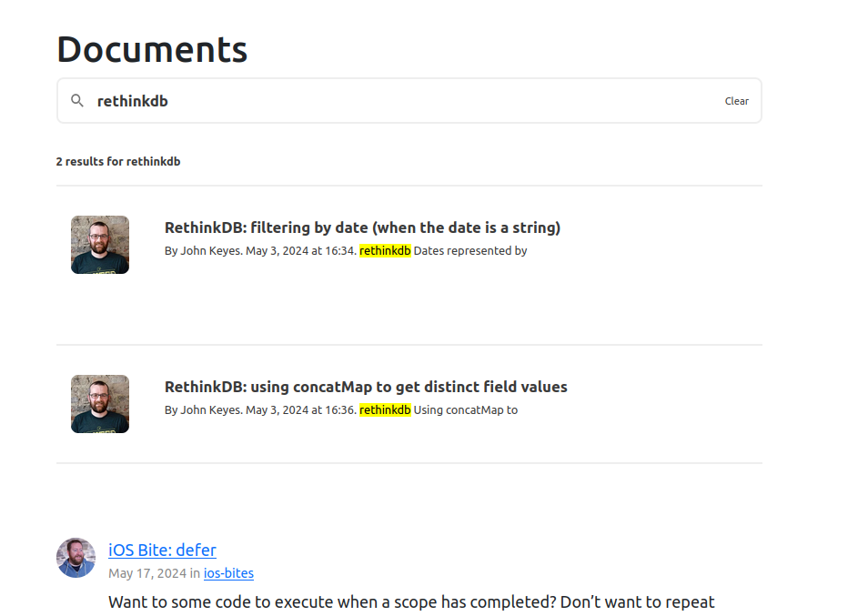
Task: Click the magnifier icon in search bar
Action: click(78, 101)
